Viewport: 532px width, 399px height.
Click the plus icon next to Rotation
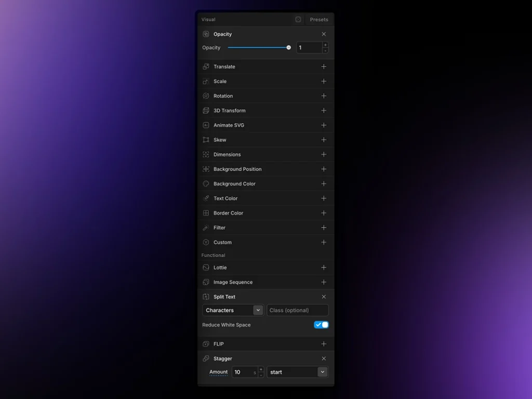pos(324,96)
